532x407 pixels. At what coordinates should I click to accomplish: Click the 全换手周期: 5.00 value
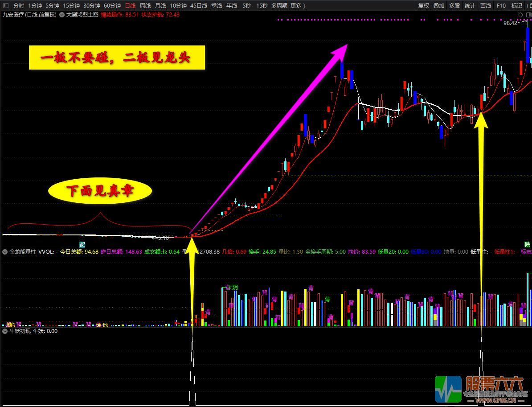(x=325, y=252)
